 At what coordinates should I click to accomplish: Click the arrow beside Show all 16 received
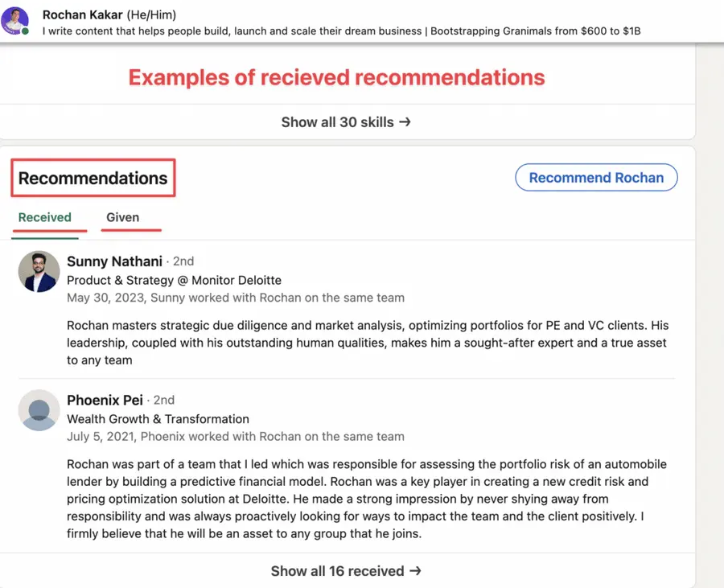point(415,570)
